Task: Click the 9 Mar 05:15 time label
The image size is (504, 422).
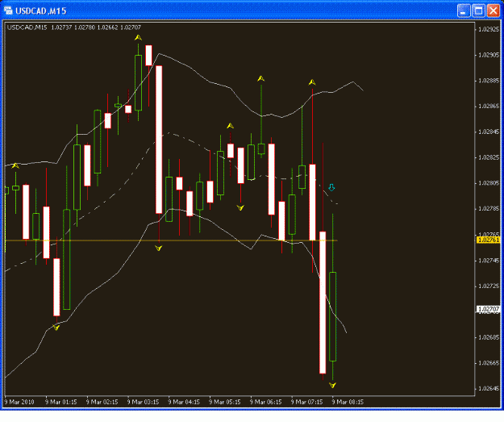Action: [225, 402]
